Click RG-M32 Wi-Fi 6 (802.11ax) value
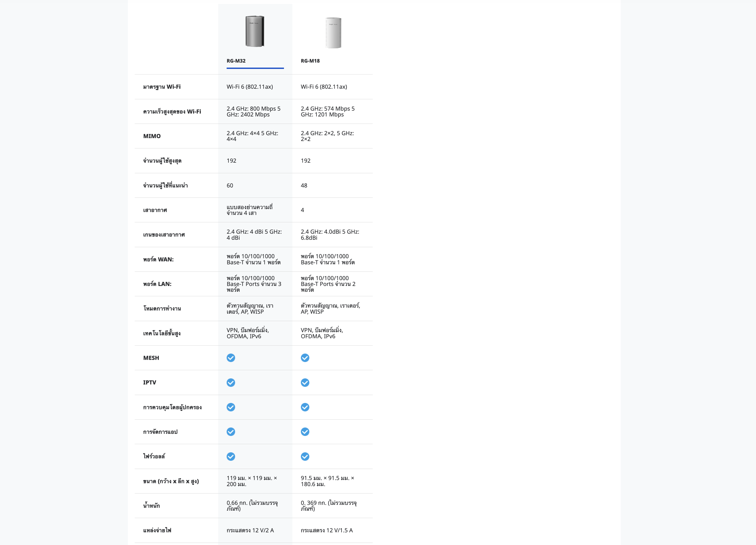 coord(250,87)
